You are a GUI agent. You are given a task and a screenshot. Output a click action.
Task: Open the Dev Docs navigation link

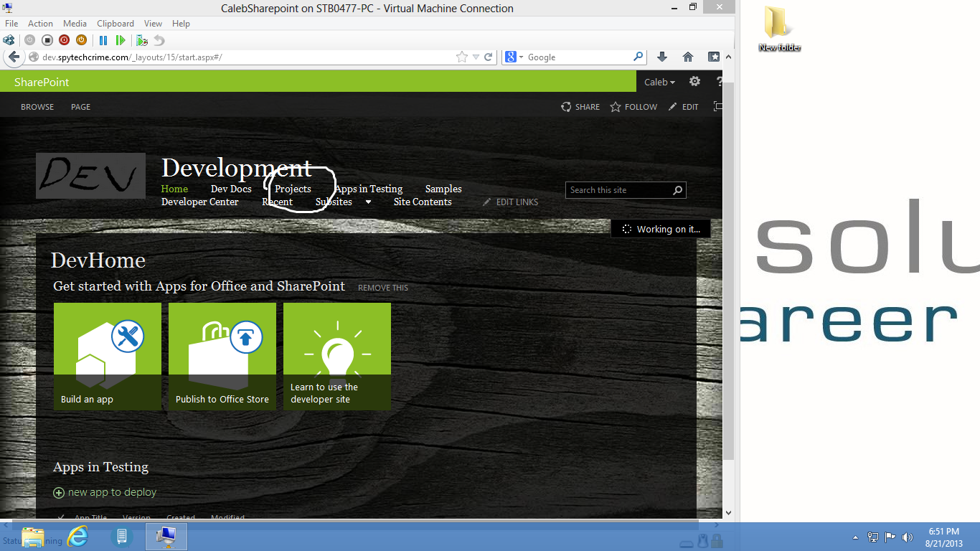pos(231,189)
